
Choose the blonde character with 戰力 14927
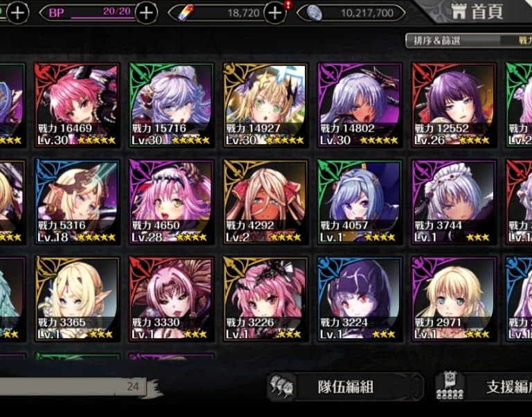[x=266, y=105]
